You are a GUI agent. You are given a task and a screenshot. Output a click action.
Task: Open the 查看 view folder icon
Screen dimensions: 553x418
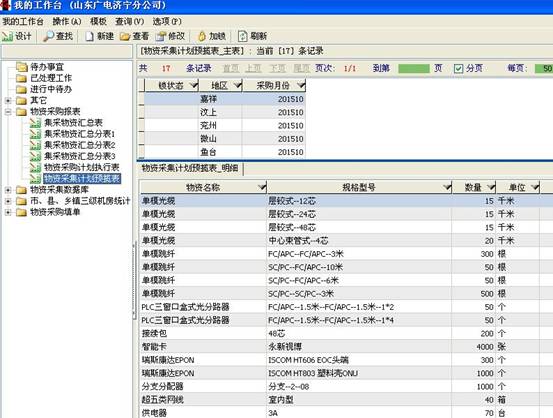[125, 36]
